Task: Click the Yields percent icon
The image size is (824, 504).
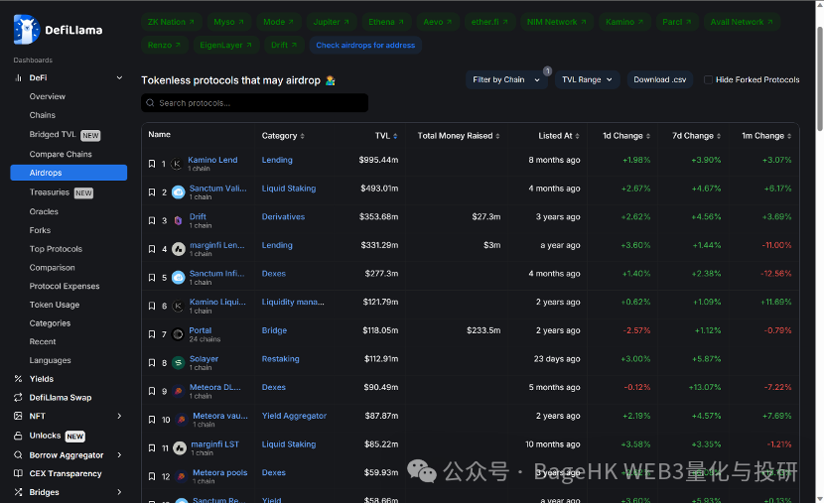Action: (x=18, y=379)
